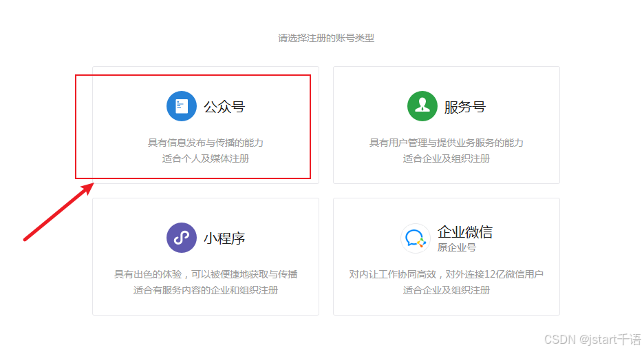Click the blue 公众号 document icon

(x=181, y=106)
